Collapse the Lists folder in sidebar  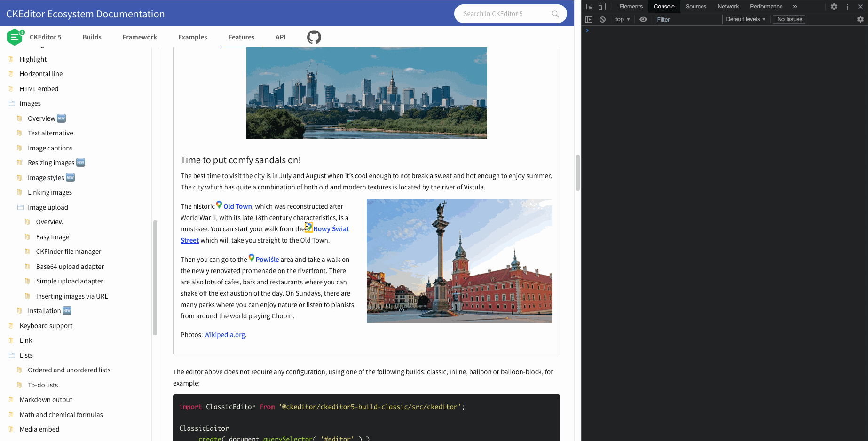(12, 355)
